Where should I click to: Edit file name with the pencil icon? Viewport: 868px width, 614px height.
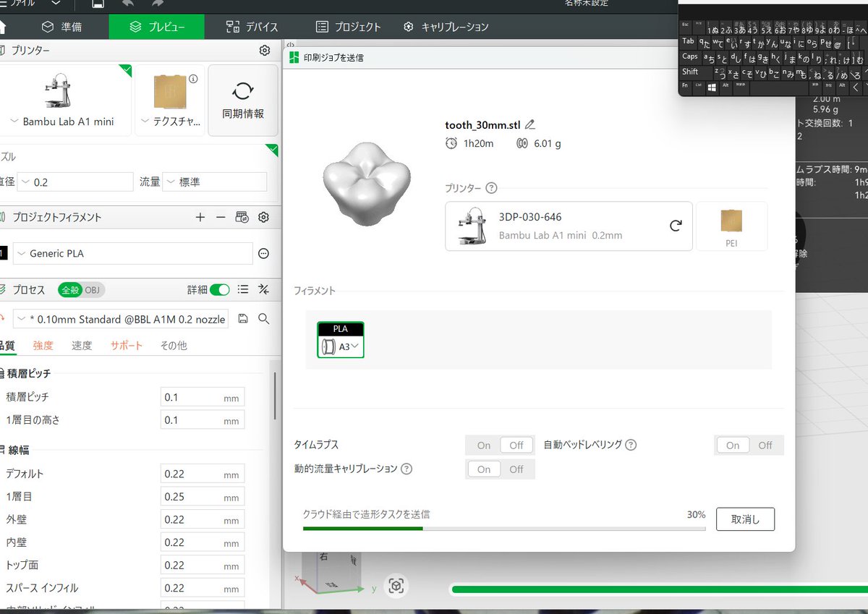(530, 124)
